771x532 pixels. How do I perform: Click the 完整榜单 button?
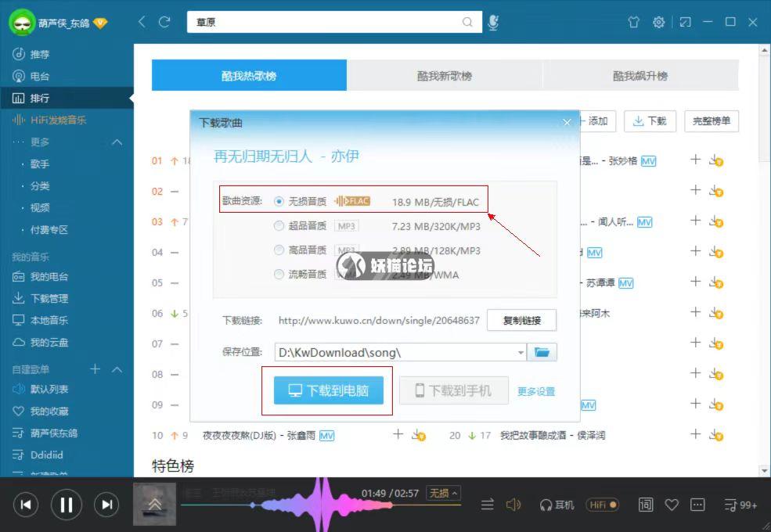click(x=711, y=121)
